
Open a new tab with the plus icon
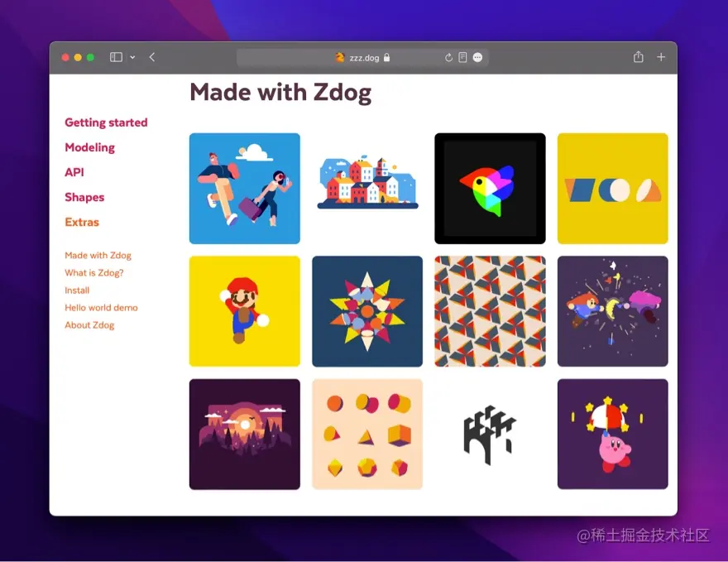coord(660,57)
